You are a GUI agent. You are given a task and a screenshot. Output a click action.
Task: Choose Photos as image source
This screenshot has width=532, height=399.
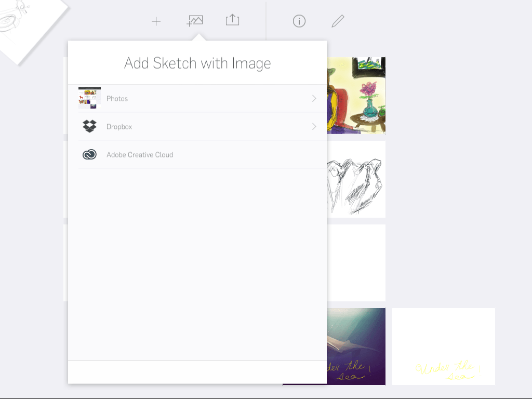197,98
